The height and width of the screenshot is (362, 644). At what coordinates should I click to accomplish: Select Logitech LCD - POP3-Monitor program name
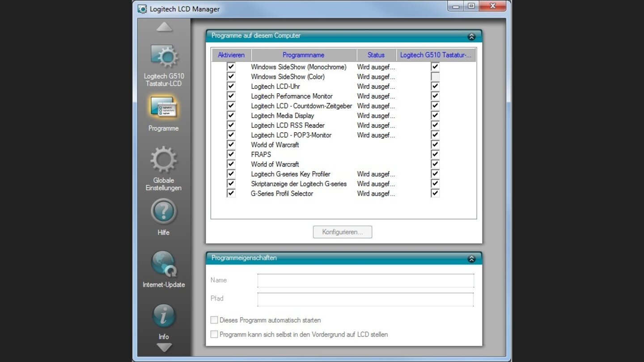291,135
